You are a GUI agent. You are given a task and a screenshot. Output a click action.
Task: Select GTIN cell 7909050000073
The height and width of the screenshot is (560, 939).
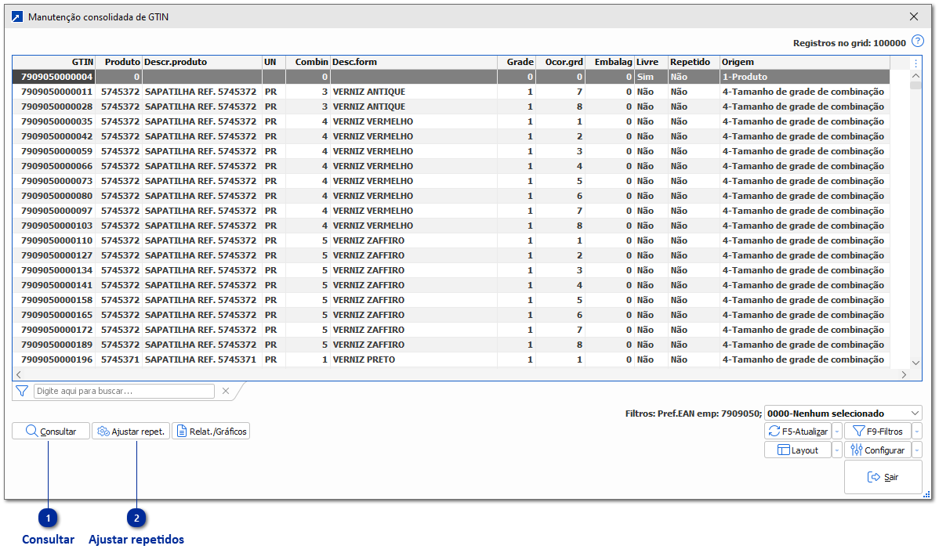coord(54,181)
